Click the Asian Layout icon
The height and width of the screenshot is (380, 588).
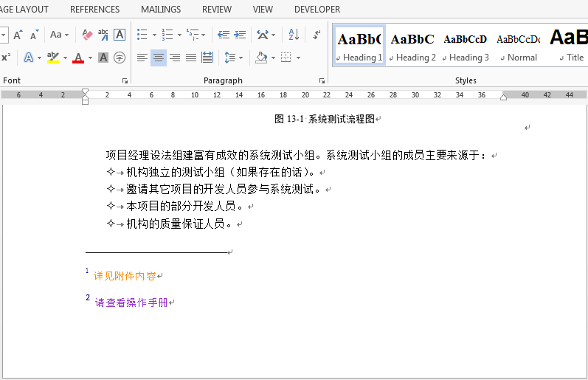click(x=263, y=35)
